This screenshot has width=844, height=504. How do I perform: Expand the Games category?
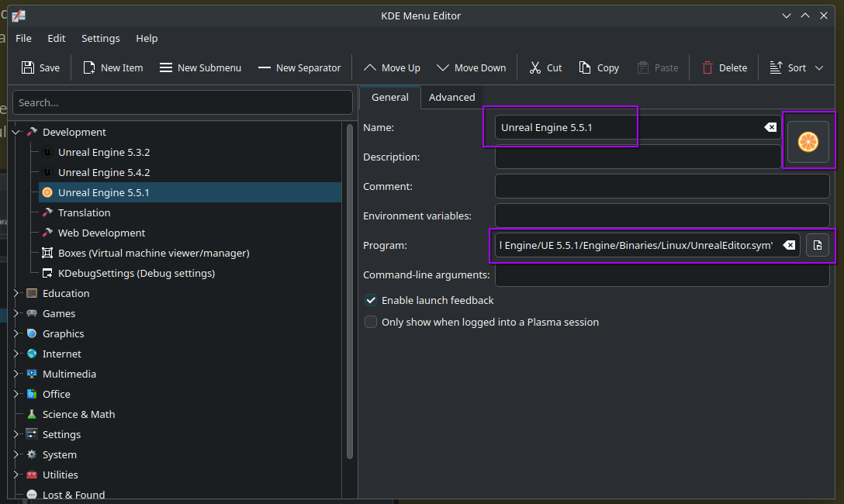point(16,313)
